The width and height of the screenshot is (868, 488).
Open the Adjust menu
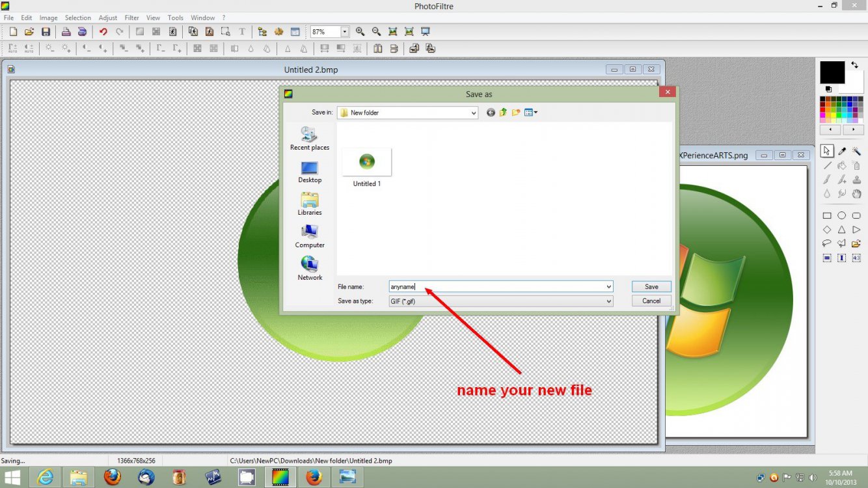click(x=108, y=18)
